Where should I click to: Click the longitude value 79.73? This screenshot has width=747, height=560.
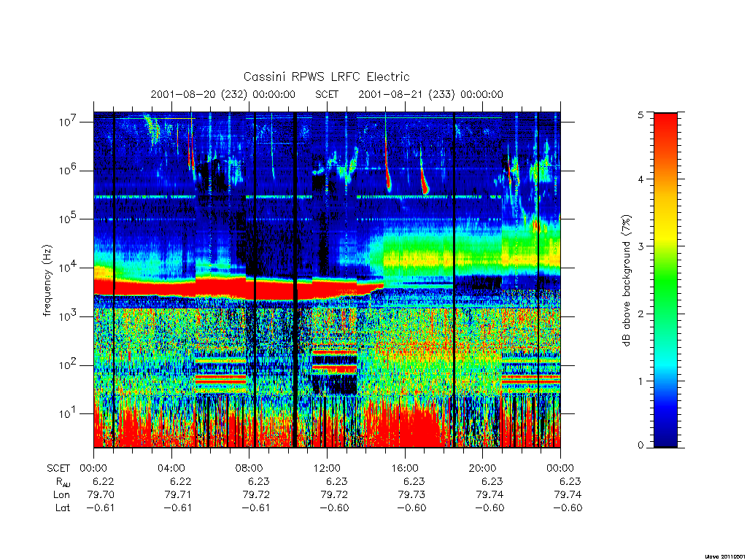point(411,495)
